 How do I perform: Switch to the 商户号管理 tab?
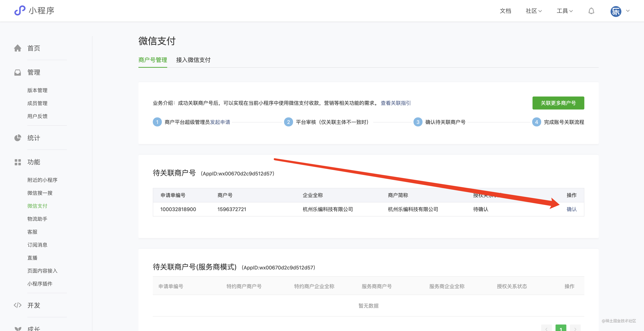click(x=152, y=60)
